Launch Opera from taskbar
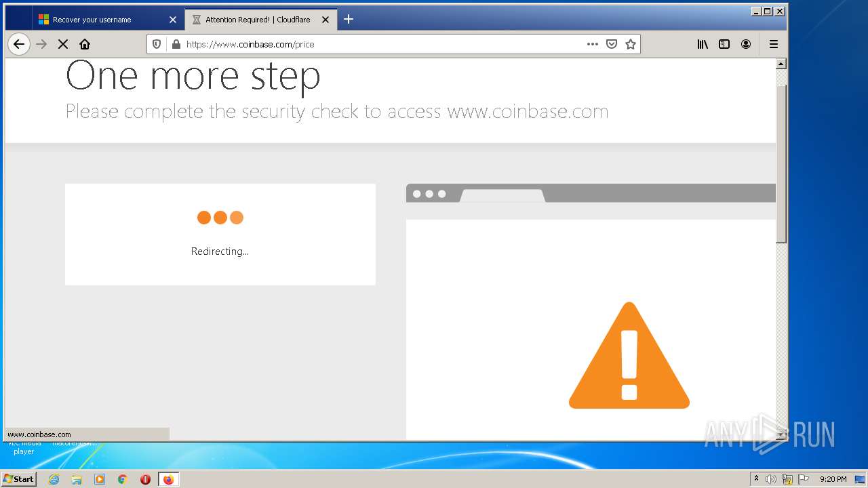This screenshot has width=868, height=488. coord(145,479)
